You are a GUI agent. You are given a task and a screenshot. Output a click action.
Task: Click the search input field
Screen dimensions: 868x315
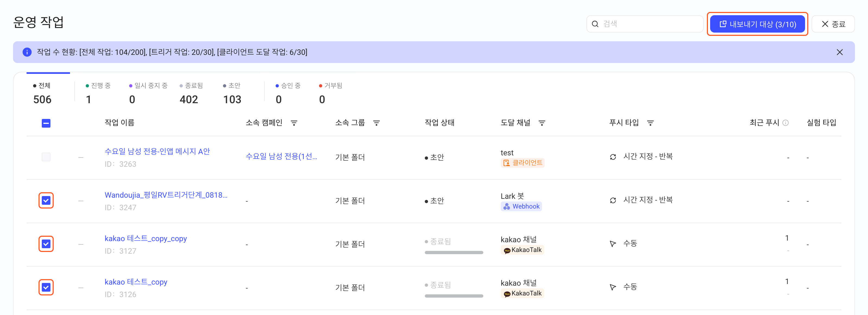pyautogui.click(x=644, y=24)
